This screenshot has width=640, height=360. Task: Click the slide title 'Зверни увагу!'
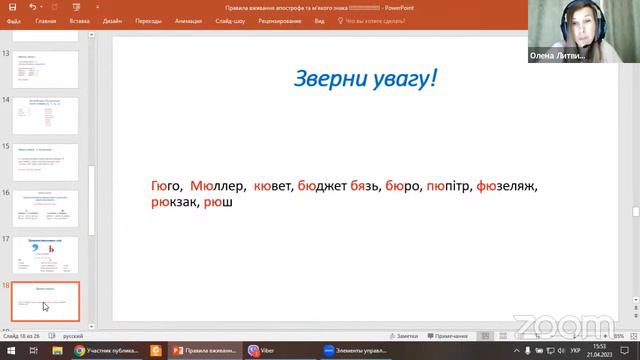pyautogui.click(x=365, y=78)
